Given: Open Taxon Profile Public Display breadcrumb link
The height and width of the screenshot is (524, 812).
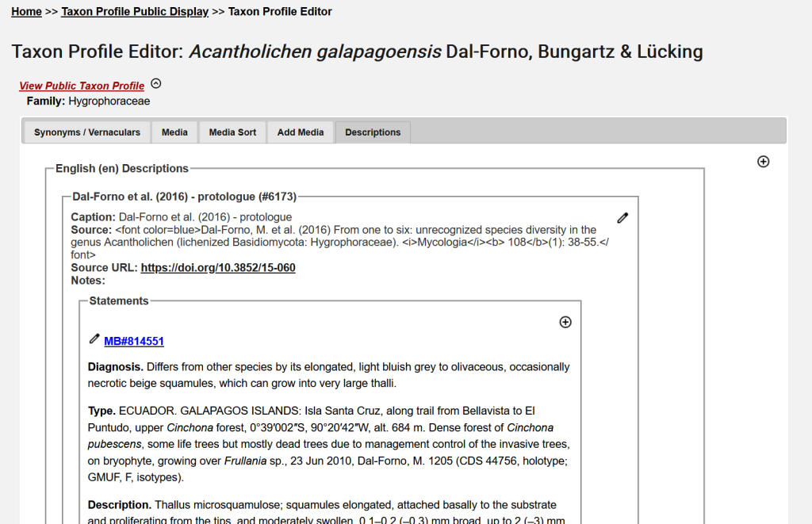Looking at the screenshot, I should 135,12.
